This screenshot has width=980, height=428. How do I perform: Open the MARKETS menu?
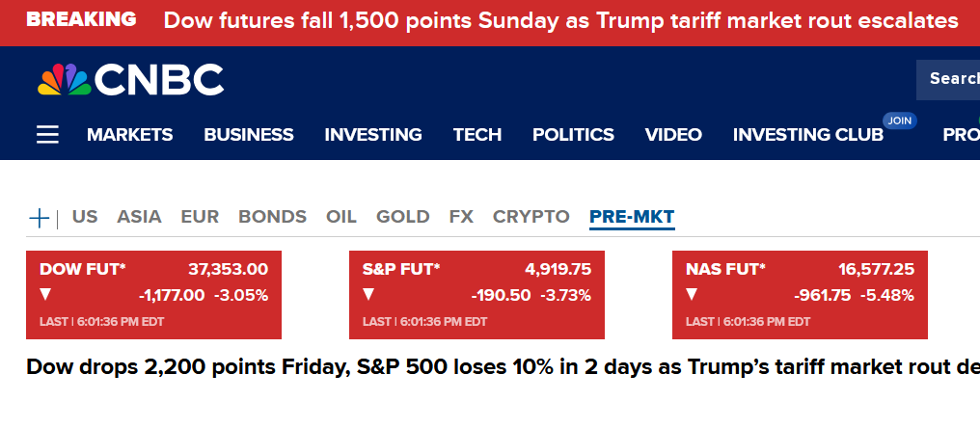(130, 135)
